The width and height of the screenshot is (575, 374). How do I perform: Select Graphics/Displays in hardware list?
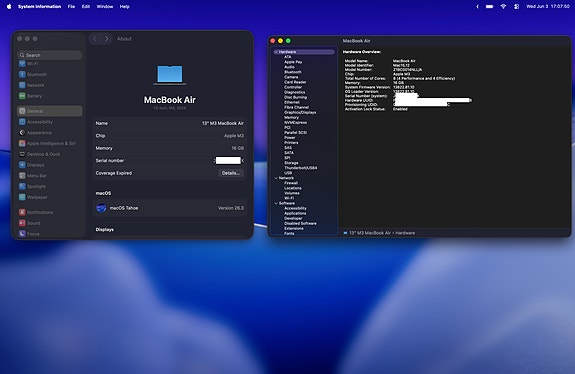click(x=300, y=112)
